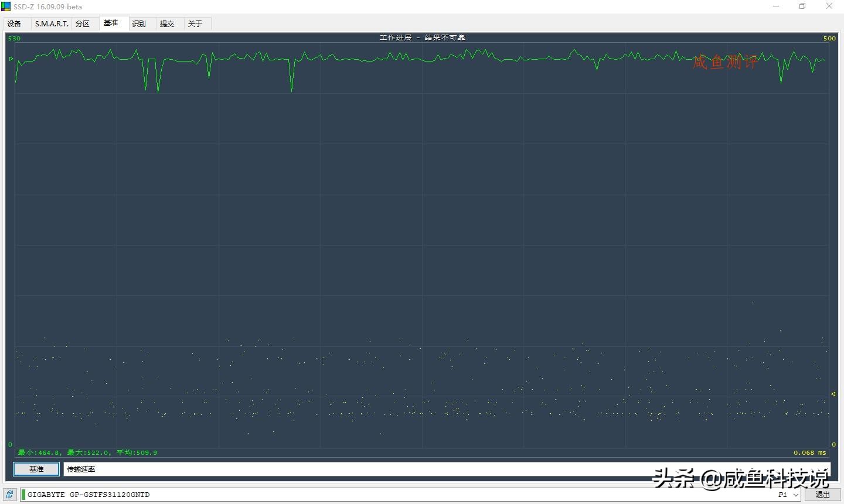This screenshot has height=504, width=844.
Task: Click the 0.068 ms access time value
Action: coord(810,452)
